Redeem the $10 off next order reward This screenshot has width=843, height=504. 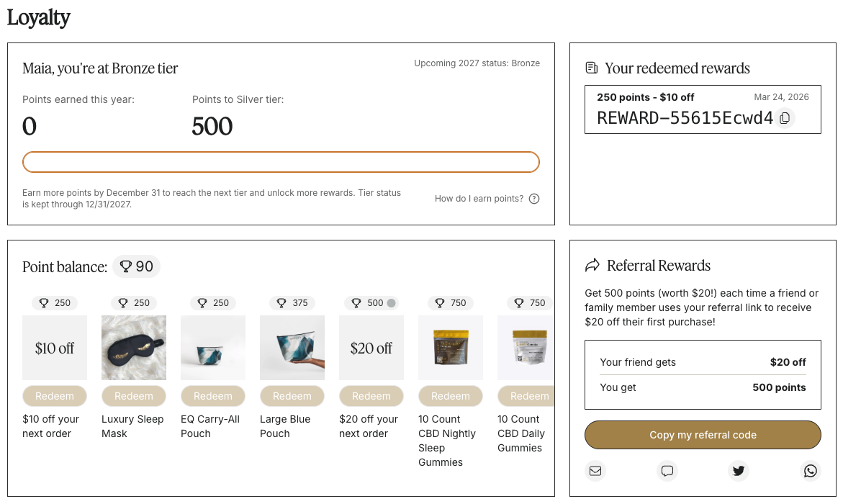(x=55, y=396)
